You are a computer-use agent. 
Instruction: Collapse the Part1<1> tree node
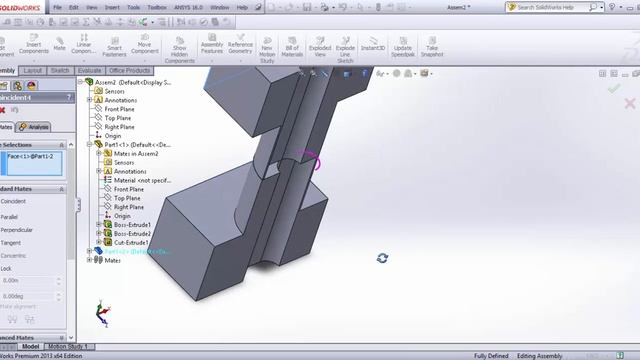click(x=90, y=144)
